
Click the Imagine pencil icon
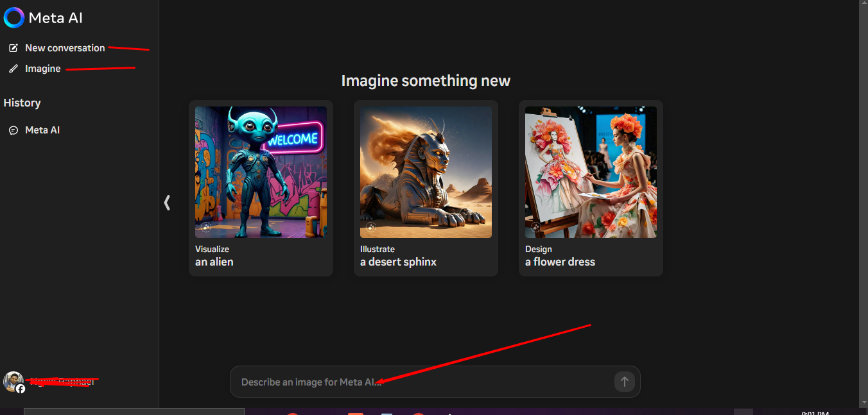click(13, 69)
